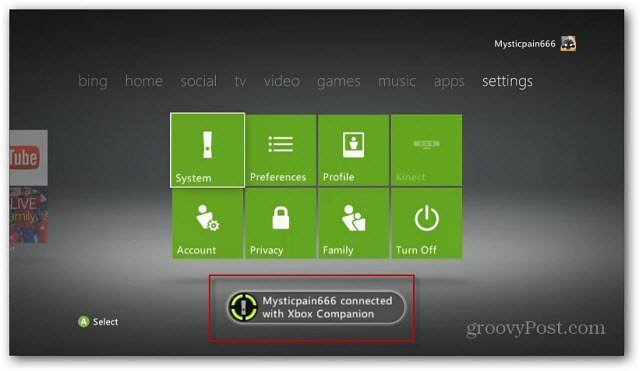The image size is (640, 371).
Task: Go to the social tab
Action: [x=199, y=81]
